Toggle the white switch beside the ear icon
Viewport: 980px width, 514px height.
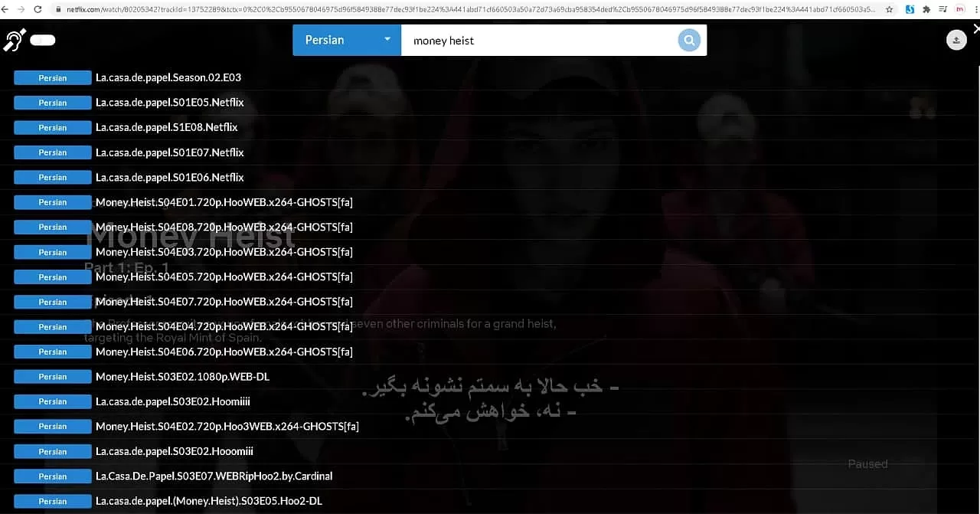[43, 41]
